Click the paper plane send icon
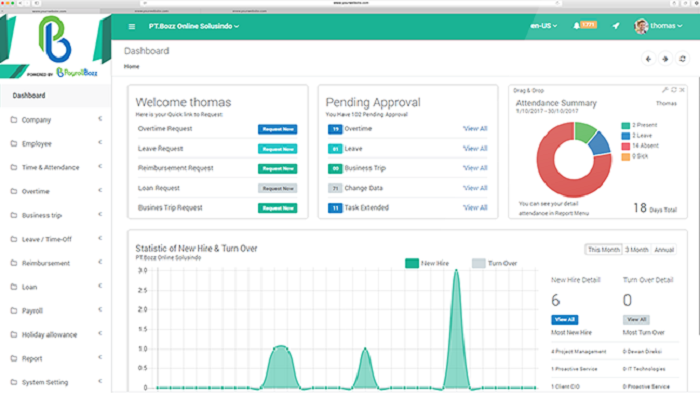Screen dimensions: 700x393 click(x=616, y=26)
